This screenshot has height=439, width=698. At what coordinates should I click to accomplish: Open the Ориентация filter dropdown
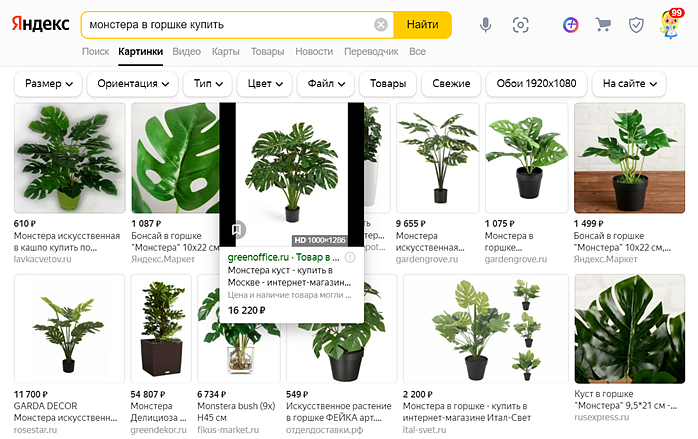(x=134, y=84)
